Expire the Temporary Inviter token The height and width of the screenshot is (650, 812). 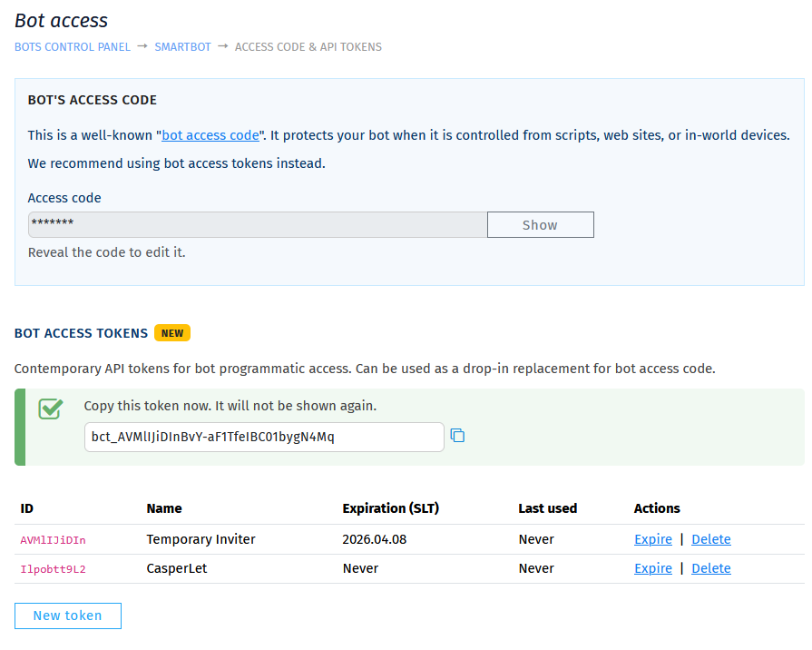coord(653,539)
